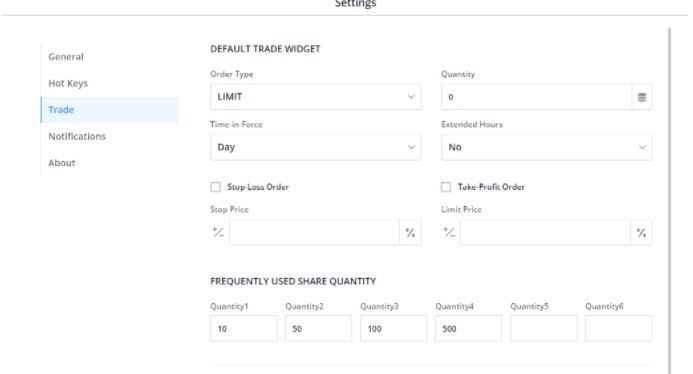Click the empty Quantity5 input field
The height and width of the screenshot is (374, 693).
coord(544,328)
